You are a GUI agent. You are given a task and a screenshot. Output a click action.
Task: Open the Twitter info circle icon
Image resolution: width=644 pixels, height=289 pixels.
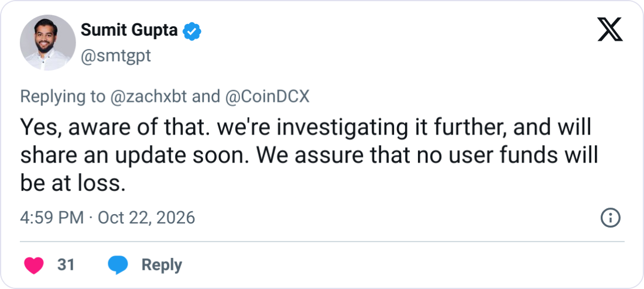click(610, 218)
